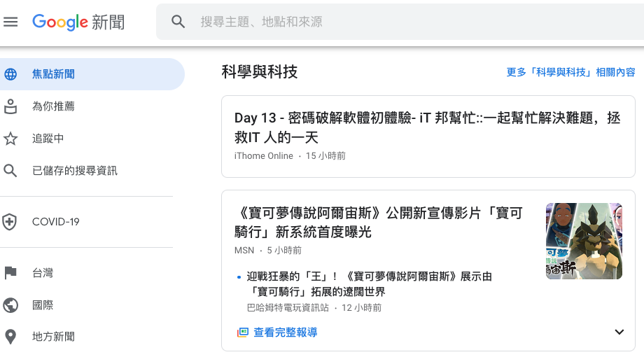Open the 科學與科技 section heading
Image resolution: width=644 pixels, height=357 pixels.
pos(260,72)
